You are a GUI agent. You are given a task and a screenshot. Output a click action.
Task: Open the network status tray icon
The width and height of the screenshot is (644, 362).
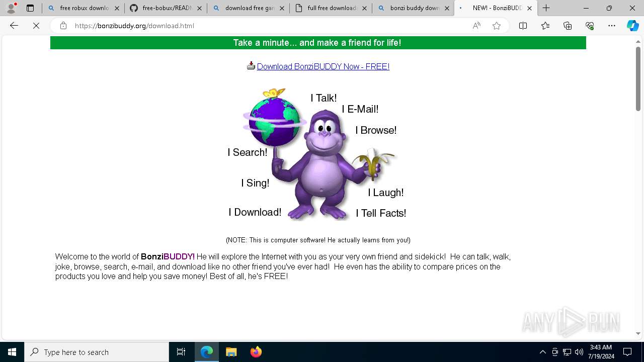tap(567, 352)
